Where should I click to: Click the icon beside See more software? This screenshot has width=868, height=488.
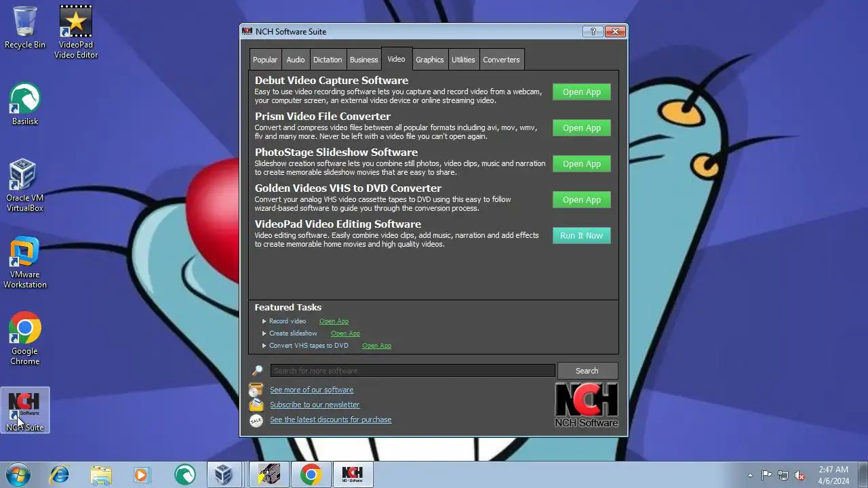[x=256, y=390]
